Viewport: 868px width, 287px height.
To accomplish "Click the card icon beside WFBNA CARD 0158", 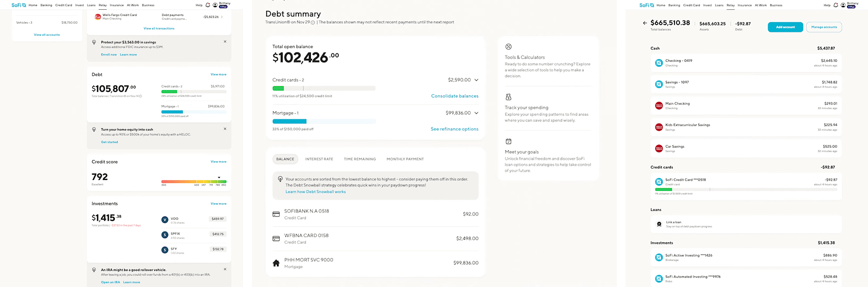I will pos(276,239).
